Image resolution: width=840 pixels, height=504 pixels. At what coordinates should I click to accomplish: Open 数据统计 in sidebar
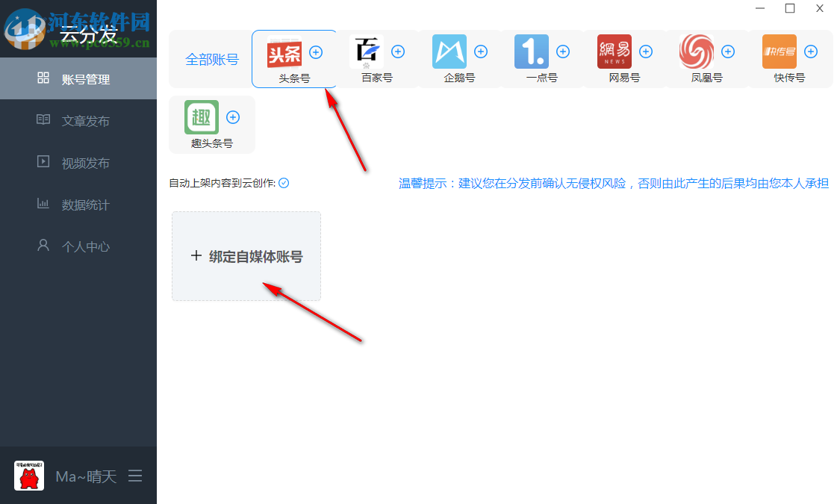(78, 204)
